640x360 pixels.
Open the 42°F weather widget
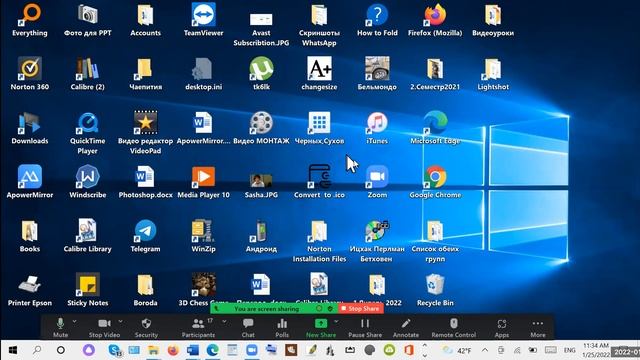457,350
